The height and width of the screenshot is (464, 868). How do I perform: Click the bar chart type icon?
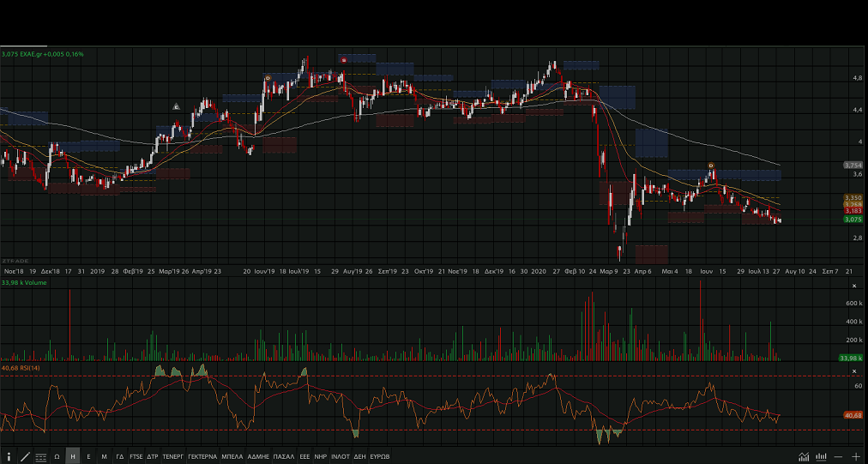point(822,456)
